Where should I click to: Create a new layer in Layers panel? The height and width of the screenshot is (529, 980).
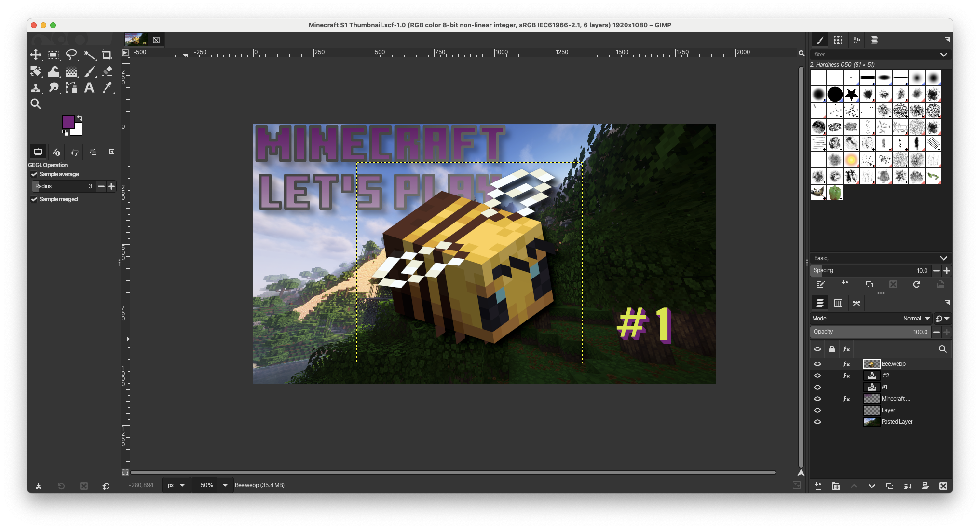tap(818, 486)
